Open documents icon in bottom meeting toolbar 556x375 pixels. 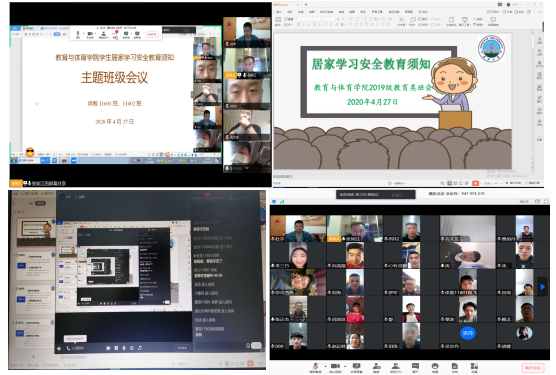pyautogui.click(x=455, y=366)
